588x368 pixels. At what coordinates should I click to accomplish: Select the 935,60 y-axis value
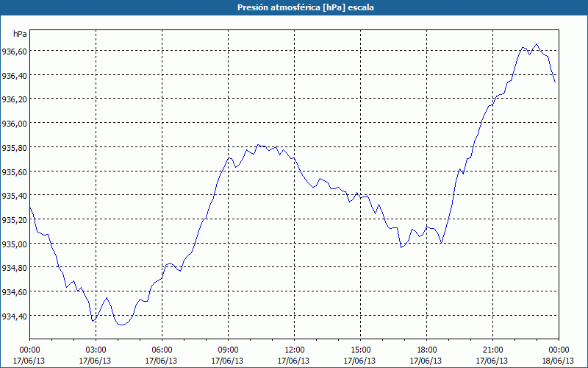(14, 171)
